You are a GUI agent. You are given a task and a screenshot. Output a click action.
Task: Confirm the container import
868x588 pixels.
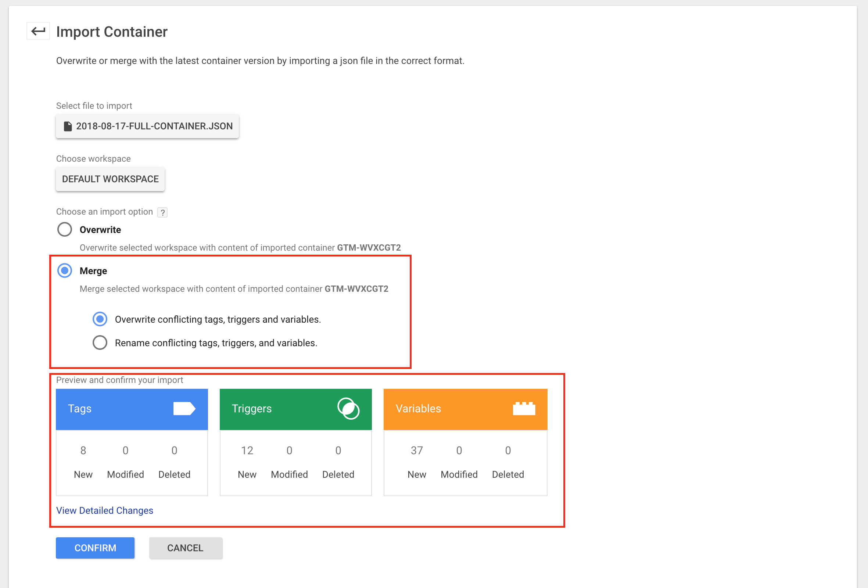pos(95,548)
